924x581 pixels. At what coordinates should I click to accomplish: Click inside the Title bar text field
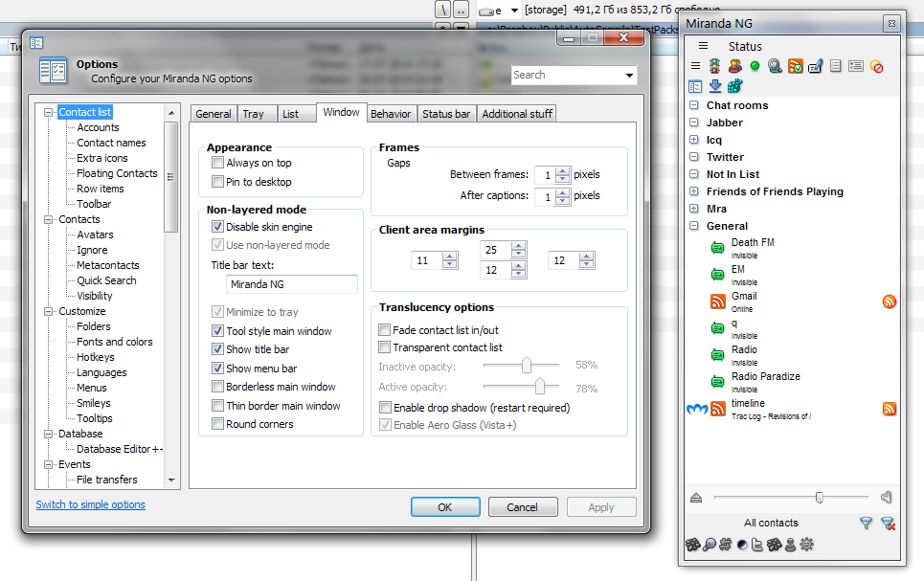tap(292, 284)
